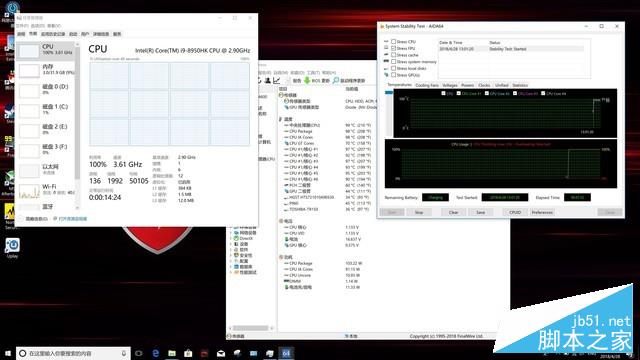The image size is (640, 360).
Task: Expand the 配置 tree node
Action: (231, 261)
